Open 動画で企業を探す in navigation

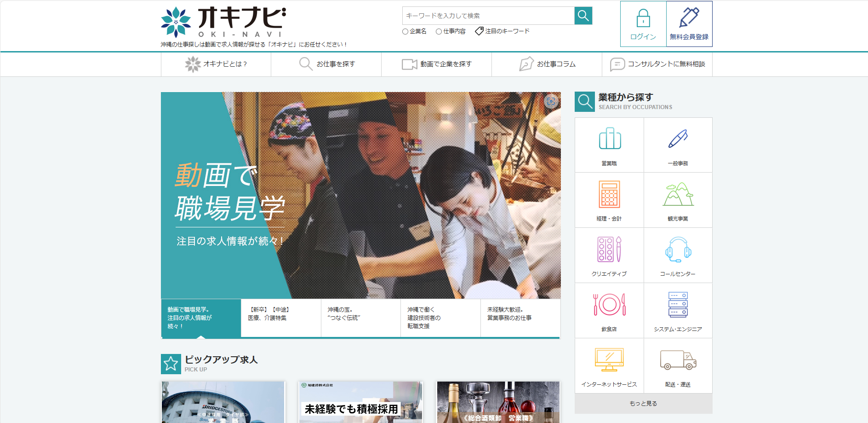click(x=437, y=64)
